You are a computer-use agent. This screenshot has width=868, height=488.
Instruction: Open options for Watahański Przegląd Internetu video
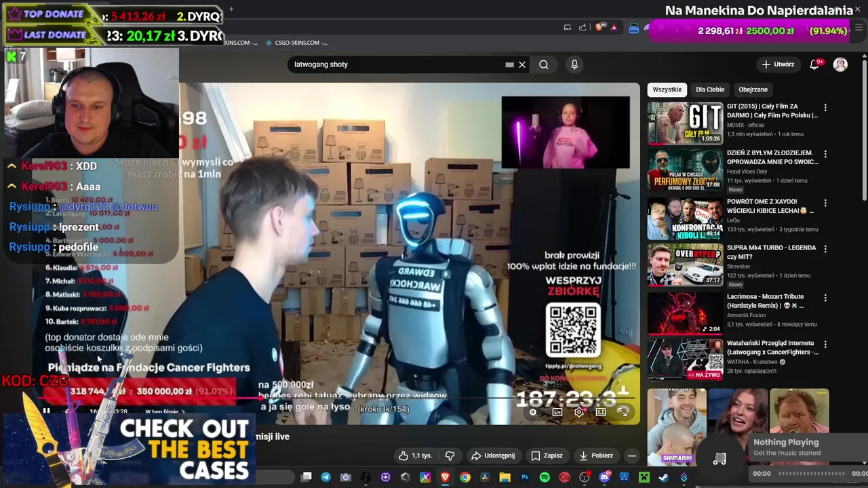825,344
